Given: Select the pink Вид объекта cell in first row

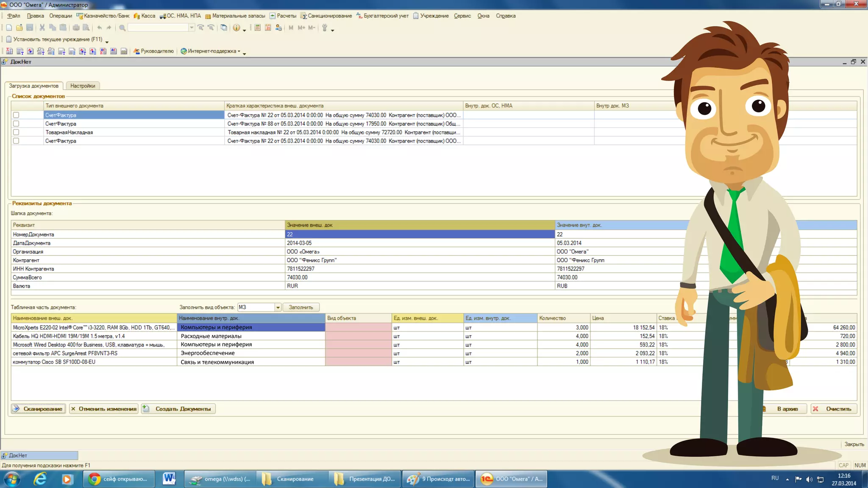Looking at the screenshot, I should [x=358, y=327].
